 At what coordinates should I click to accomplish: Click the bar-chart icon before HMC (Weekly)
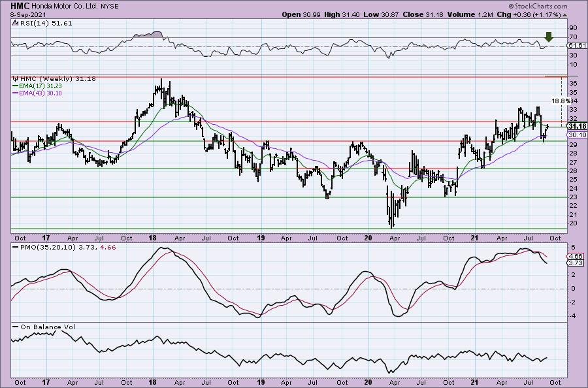(16, 79)
